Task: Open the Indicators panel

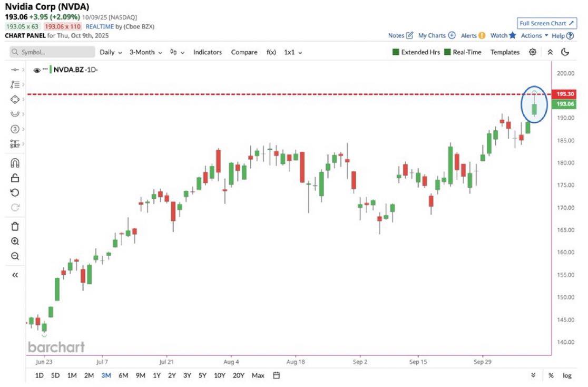Action: click(208, 52)
